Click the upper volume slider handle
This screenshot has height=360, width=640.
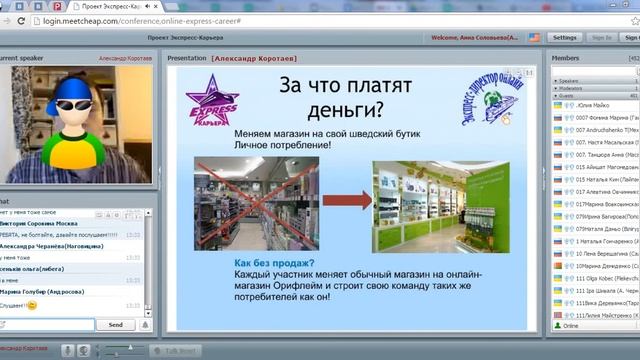(130, 347)
